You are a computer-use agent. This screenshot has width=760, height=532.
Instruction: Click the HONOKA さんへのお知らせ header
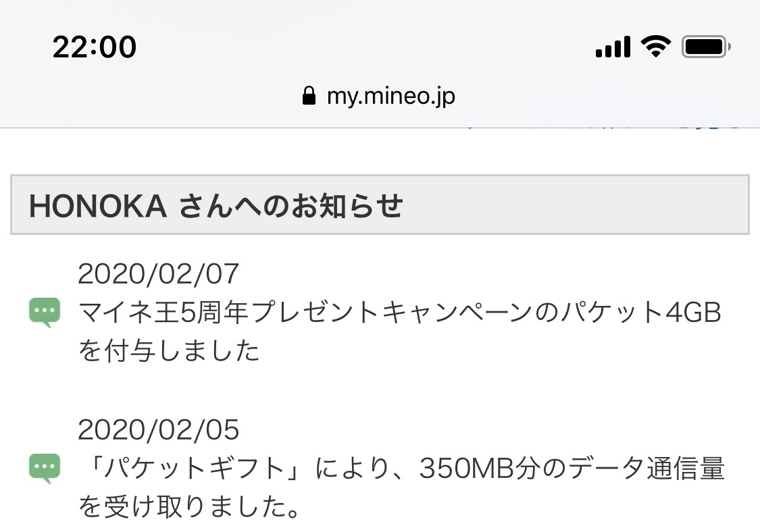pyautogui.click(x=380, y=205)
